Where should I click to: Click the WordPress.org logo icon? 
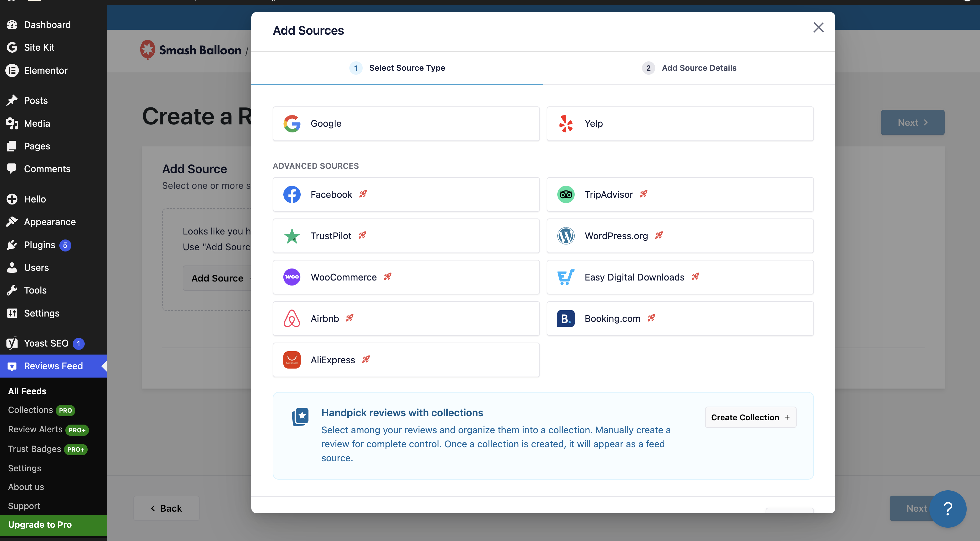[566, 236]
